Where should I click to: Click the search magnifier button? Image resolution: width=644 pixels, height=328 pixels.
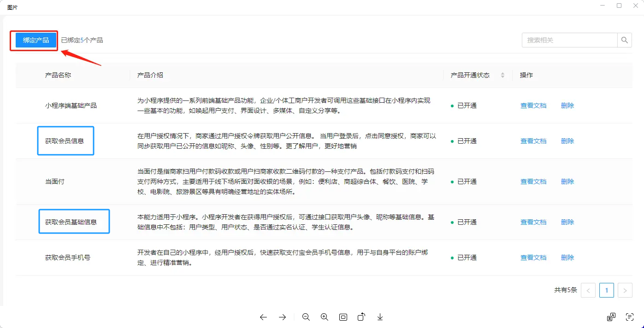624,40
